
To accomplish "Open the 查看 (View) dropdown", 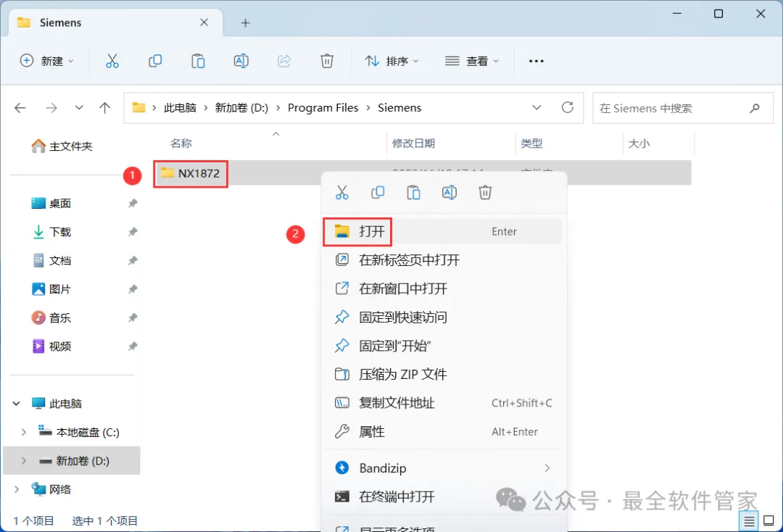I will click(x=472, y=61).
